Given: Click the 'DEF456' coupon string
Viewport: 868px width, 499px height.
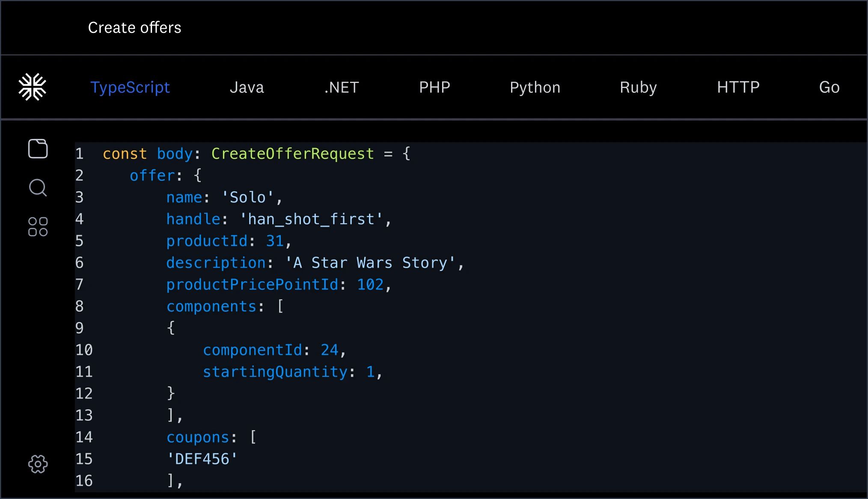Looking at the screenshot, I should [201, 458].
